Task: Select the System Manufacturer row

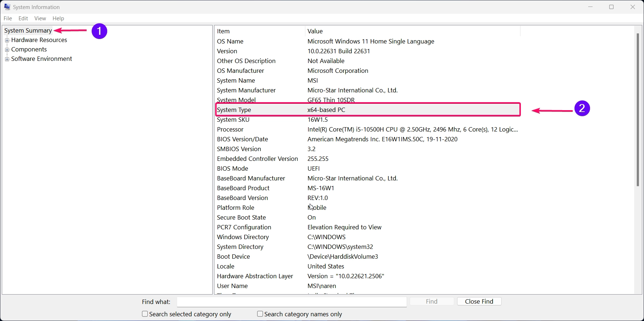Action: [x=368, y=90]
